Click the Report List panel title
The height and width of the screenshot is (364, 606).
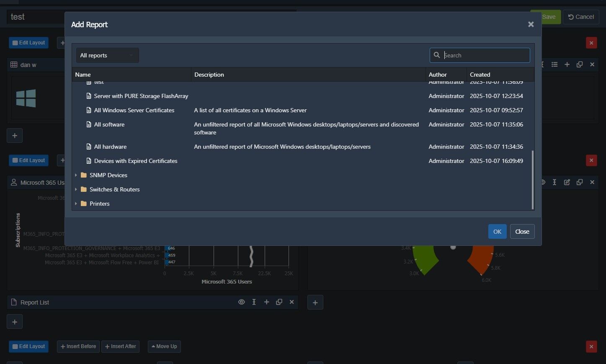pyautogui.click(x=35, y=302)
